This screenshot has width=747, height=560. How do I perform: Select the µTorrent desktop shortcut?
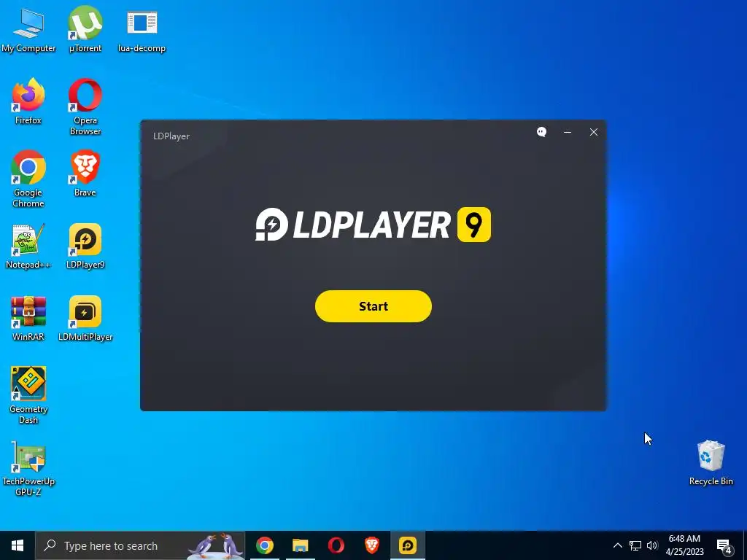pyautogui.click(x=85, y=30)
